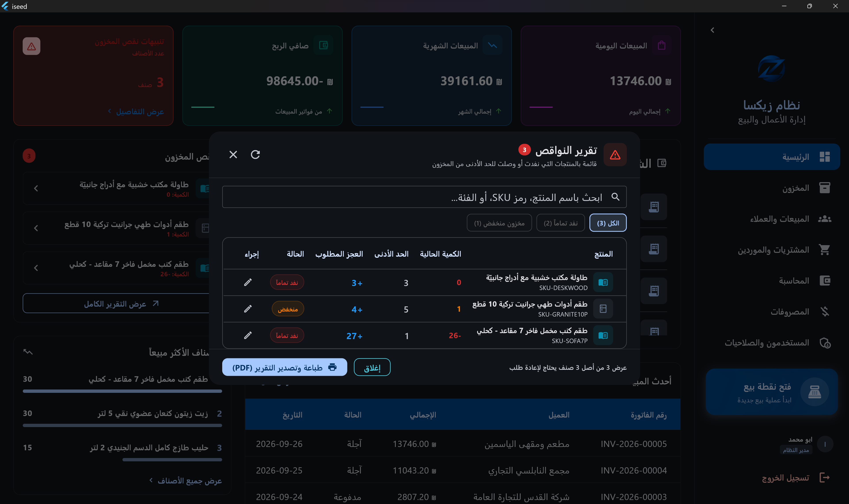849x504 pixels.
Task: Refresh the shortage report with reload icon
Action: 255,155
